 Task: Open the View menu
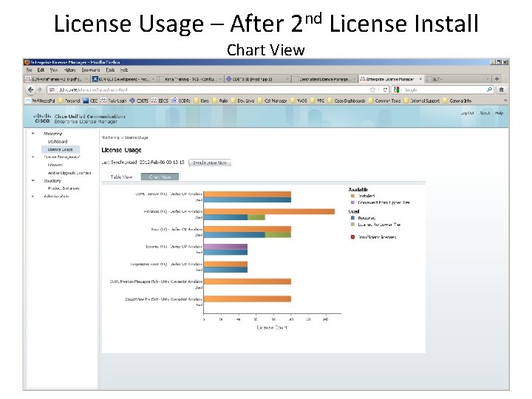(x=54, y=70)
